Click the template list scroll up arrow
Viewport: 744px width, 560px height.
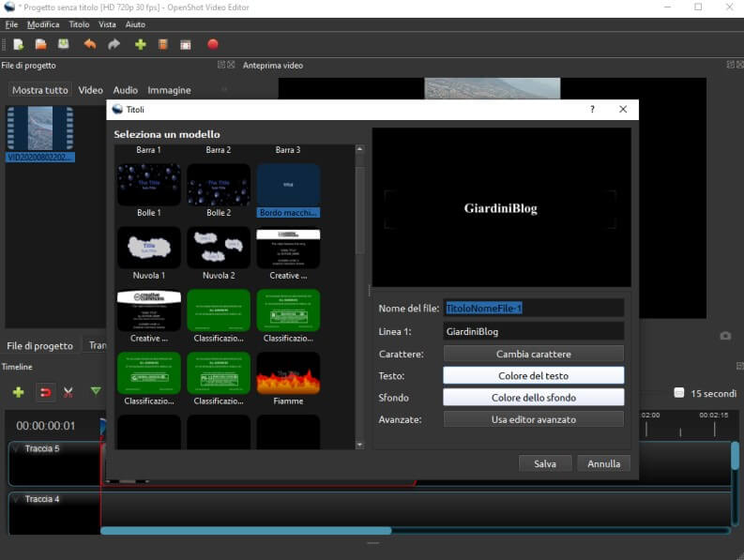click(359, 149)
